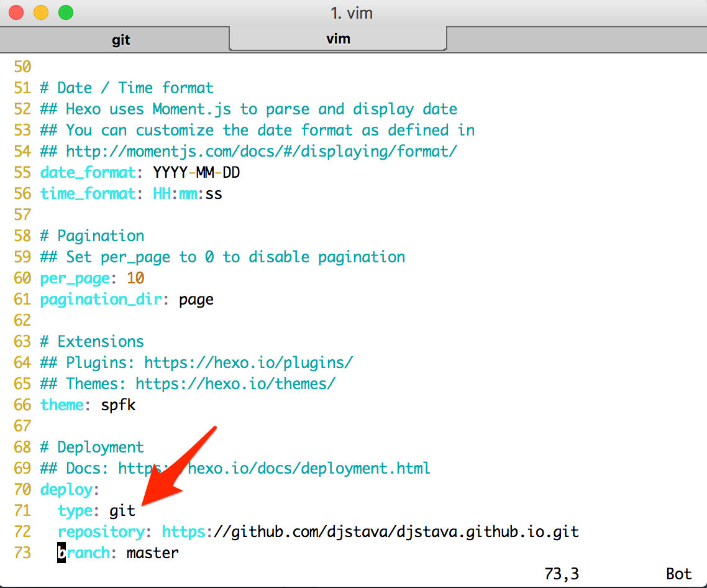The image size is (707, 588).
Task: Click the cursor position indicator 73,3
Action: click(562, 574)
